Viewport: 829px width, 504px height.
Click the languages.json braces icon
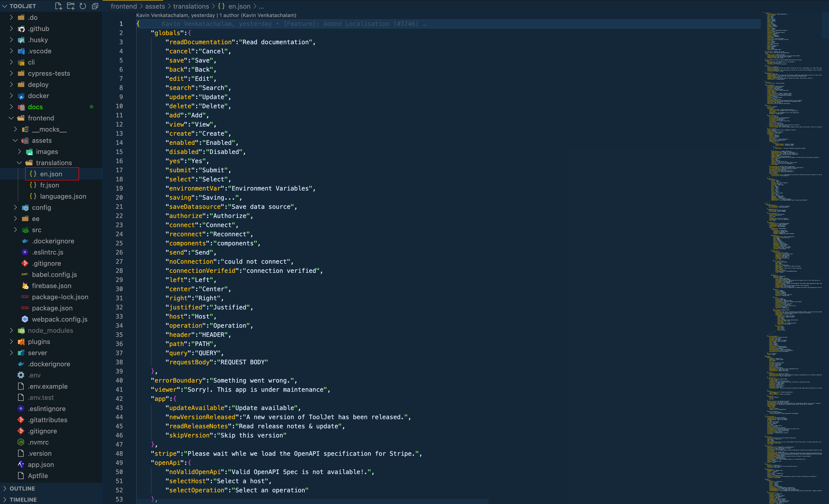33,196
